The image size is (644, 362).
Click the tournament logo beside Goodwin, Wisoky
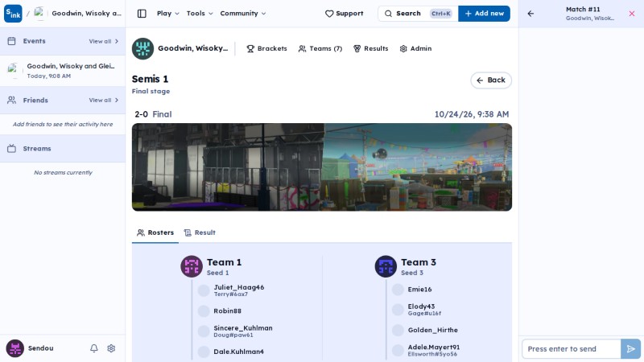pyautogui.click(x=143, y=48)
